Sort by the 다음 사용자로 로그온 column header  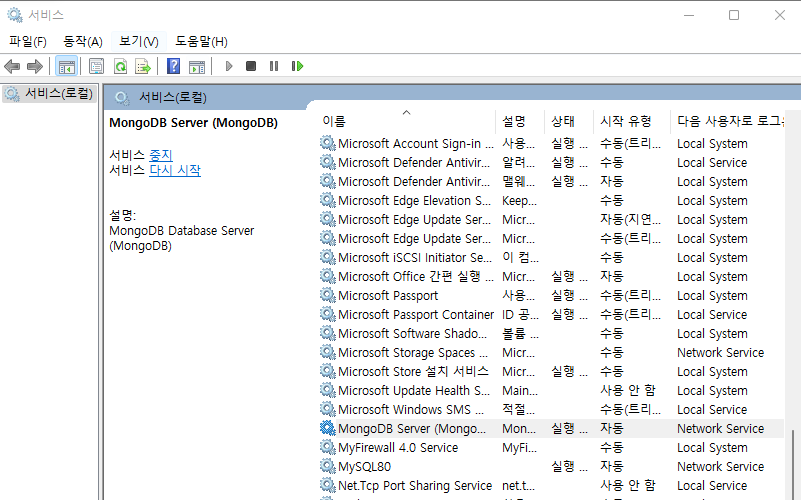(728, 122)
